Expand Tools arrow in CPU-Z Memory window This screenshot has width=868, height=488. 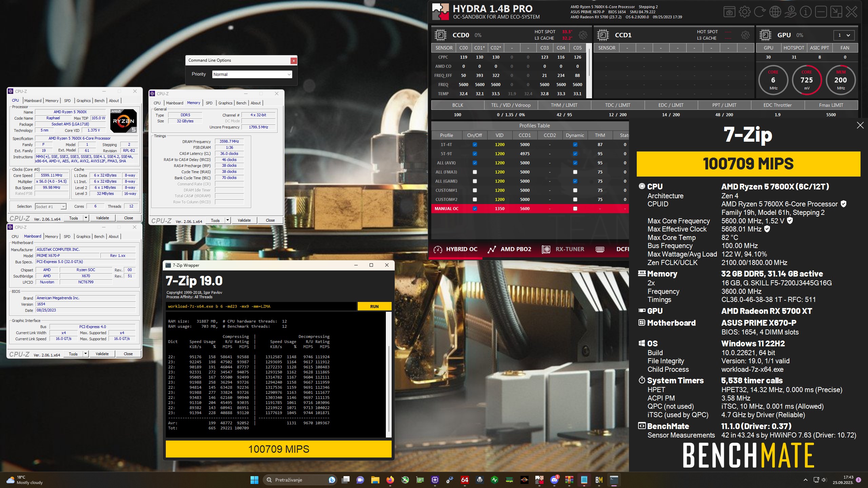pyautogui.click(x=228, y=220)
